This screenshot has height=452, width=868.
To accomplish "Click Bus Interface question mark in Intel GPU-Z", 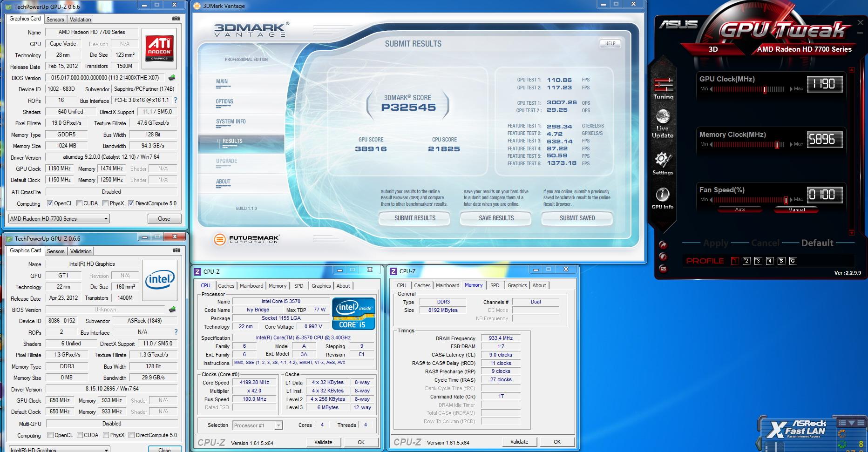I will 176,332.
